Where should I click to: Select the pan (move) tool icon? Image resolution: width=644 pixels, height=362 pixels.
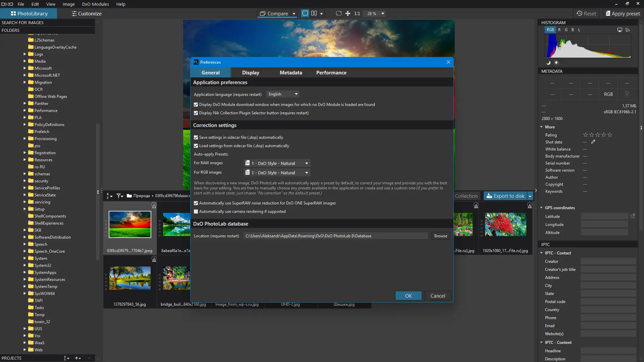tap(348, 13)
